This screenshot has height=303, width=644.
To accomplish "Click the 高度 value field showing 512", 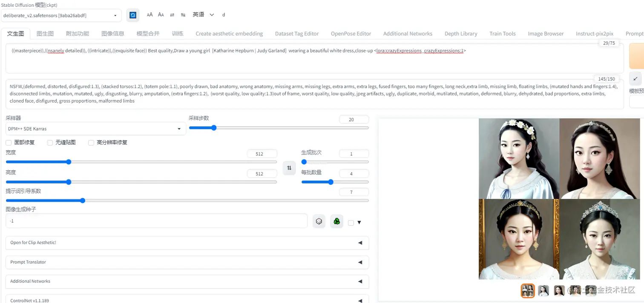I will tap(262, 174).
